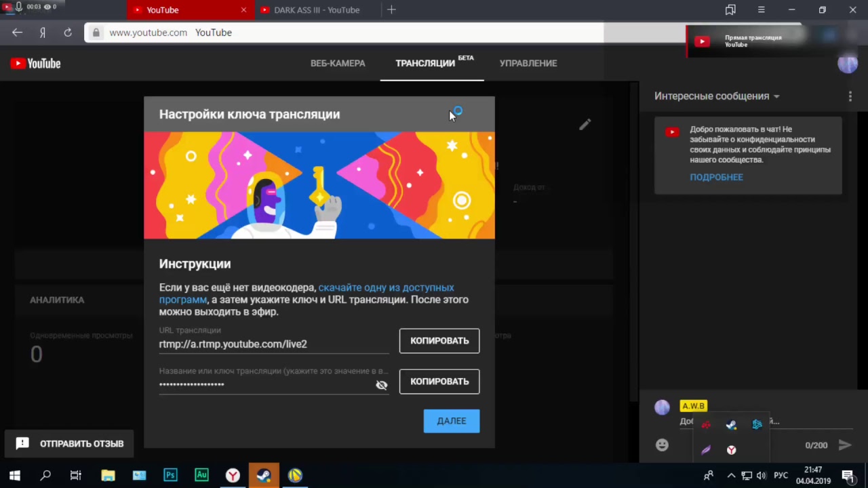Click the Yandex Browser icon in the tray popup
The width and height of the screenshot is (868, 488).
click(731, 449)
